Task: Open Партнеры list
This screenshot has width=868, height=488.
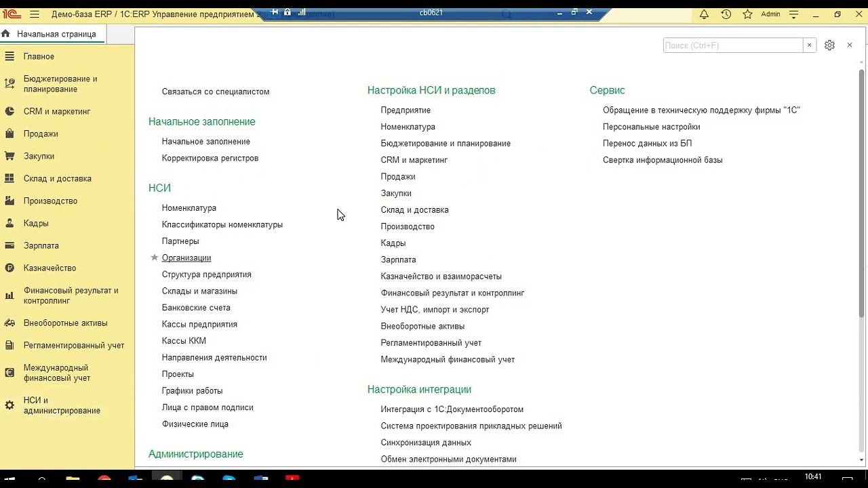Action: (x=180, y=241)
